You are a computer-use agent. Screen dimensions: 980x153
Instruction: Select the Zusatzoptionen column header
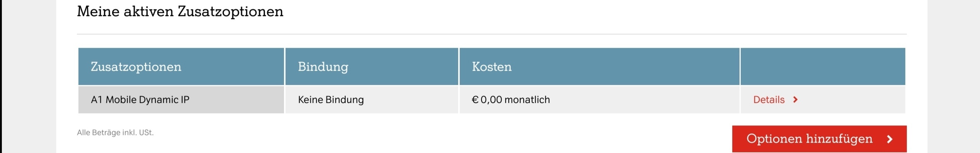point(181,67)
